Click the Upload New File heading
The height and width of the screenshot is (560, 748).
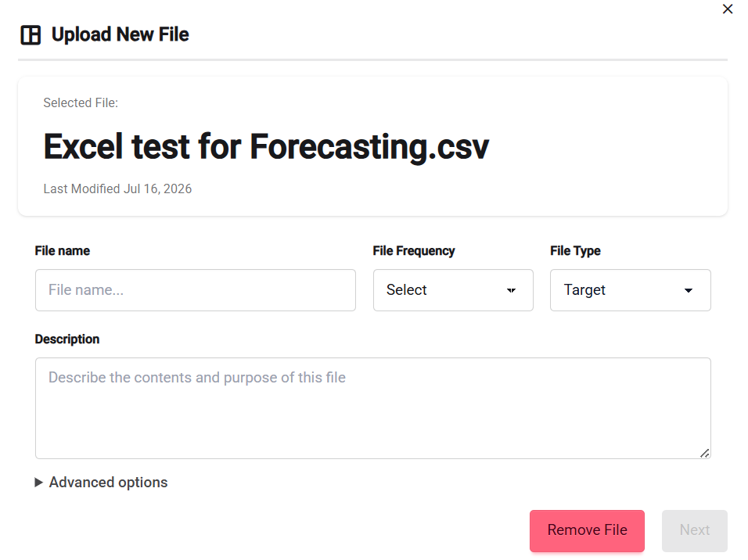(x=120, y=34)
